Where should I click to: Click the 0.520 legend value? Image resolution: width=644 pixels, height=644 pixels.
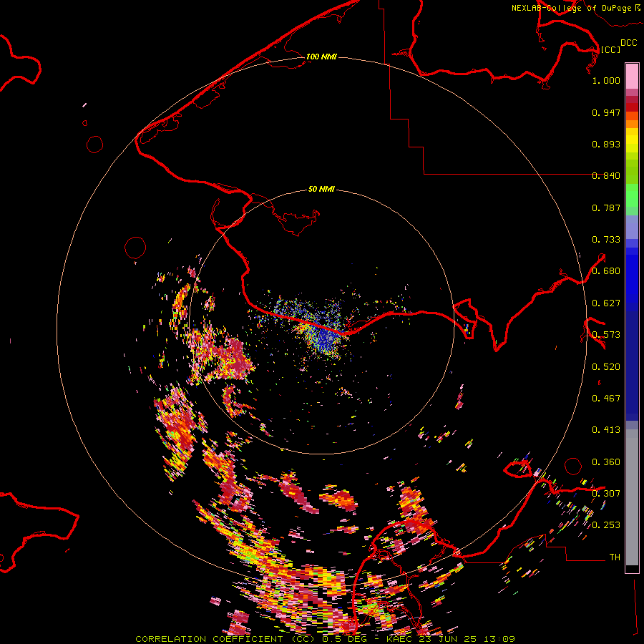[x=606, y=367]
